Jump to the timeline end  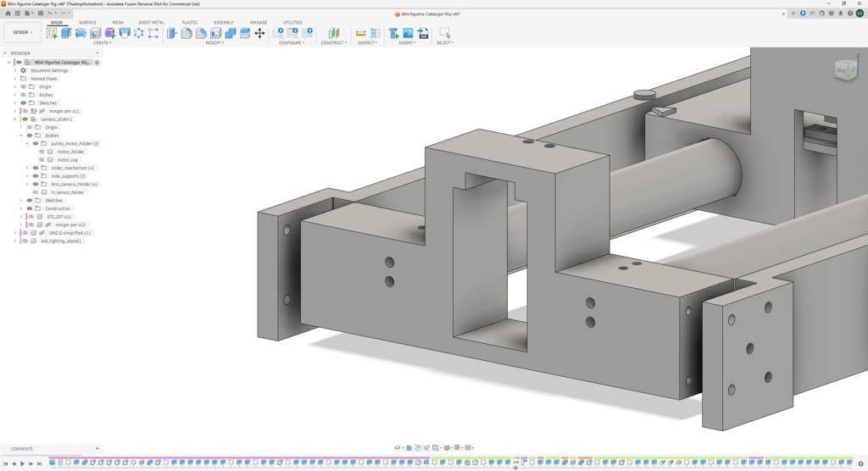[x=39, y=464]
